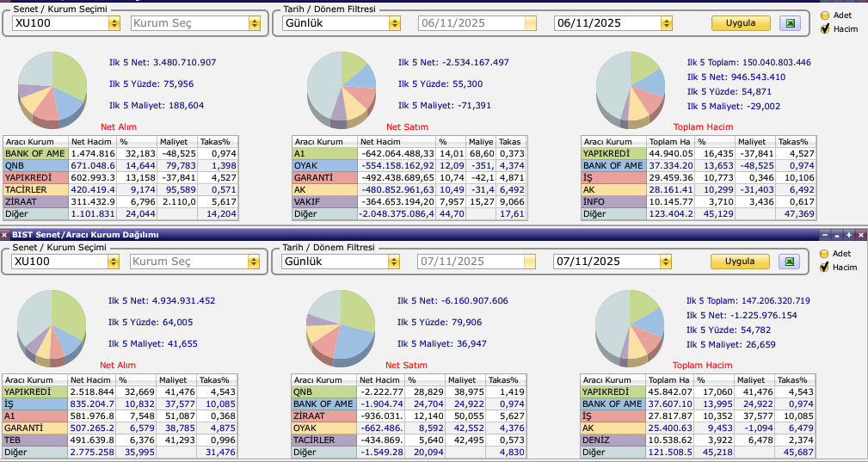Click the Net Satım pie chart for 07/11/2025

[x=342, y=325]
